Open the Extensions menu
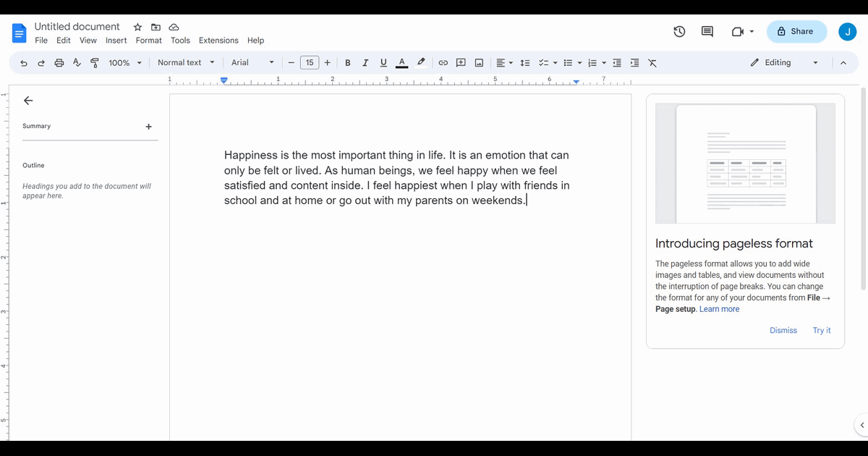 [x=218, y=41]
